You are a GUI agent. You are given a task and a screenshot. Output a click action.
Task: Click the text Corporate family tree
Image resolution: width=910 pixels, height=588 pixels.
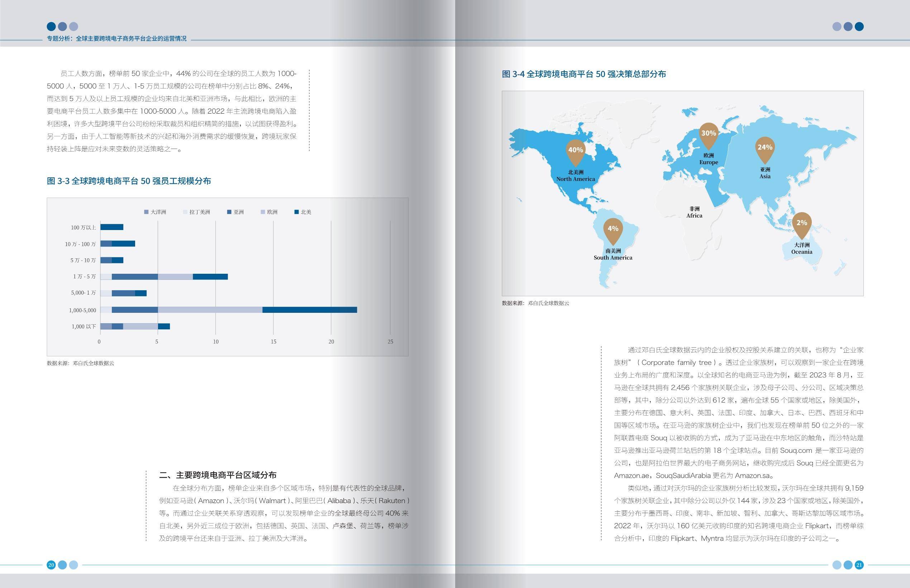[676, 363]
